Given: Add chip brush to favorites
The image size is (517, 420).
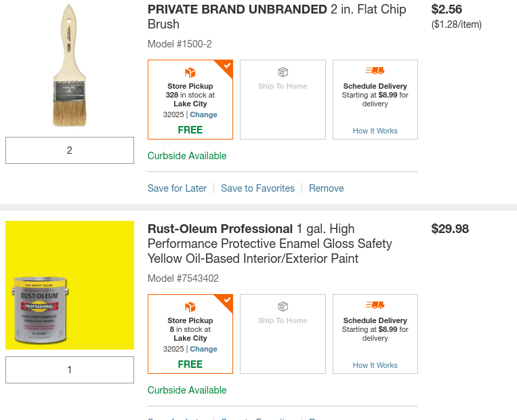Looking at the screenshot, I should click(x=257, y=188).
